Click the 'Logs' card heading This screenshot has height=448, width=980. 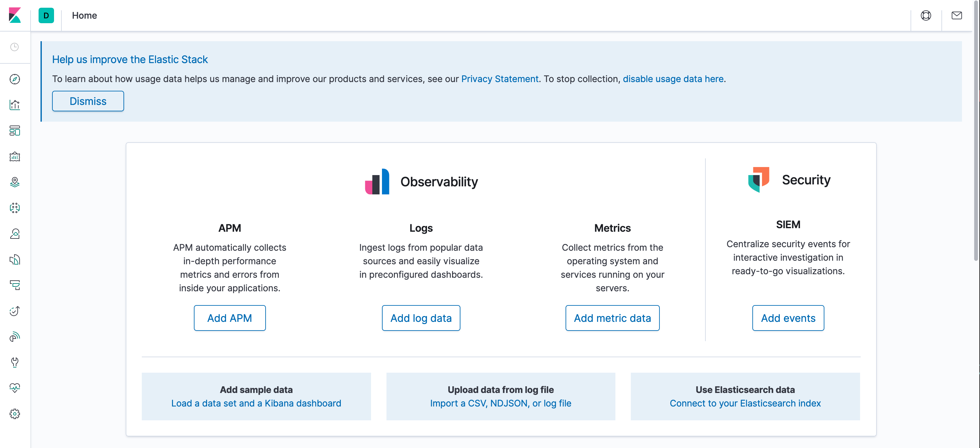[421, 228]
